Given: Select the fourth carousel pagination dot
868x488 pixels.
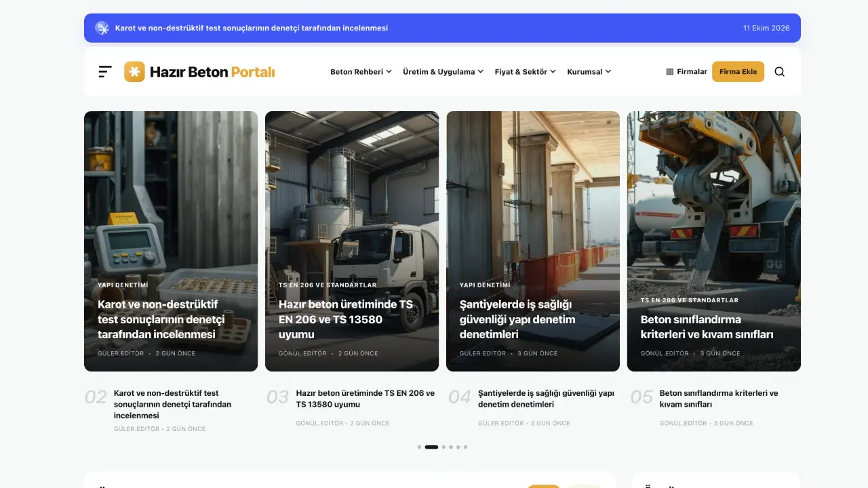Looking at the screenshot, I should (x=451, y=447).
